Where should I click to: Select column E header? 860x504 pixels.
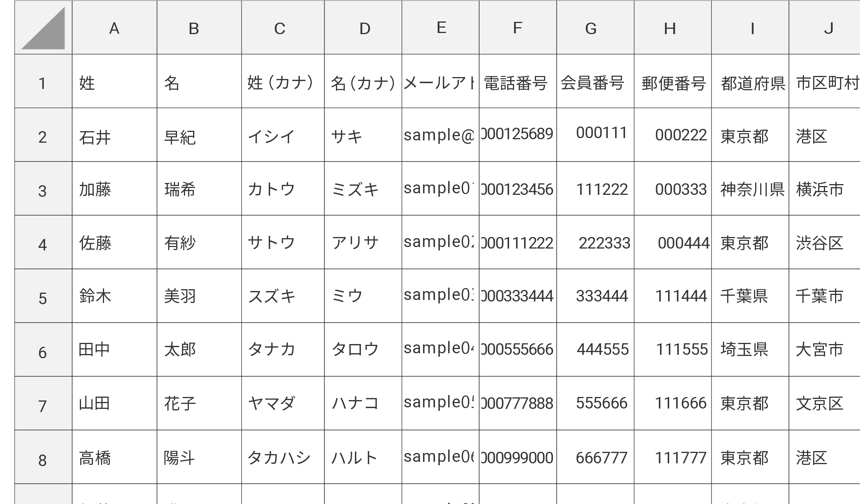click(x=440, y=28)
